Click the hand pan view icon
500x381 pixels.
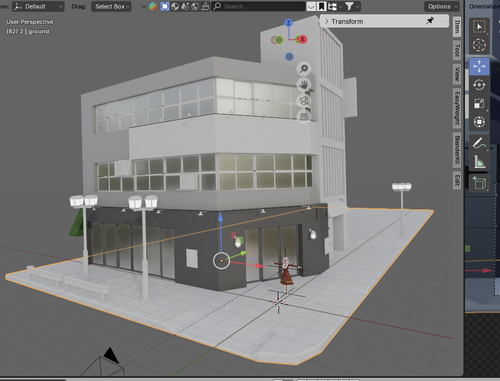(304, 85)
